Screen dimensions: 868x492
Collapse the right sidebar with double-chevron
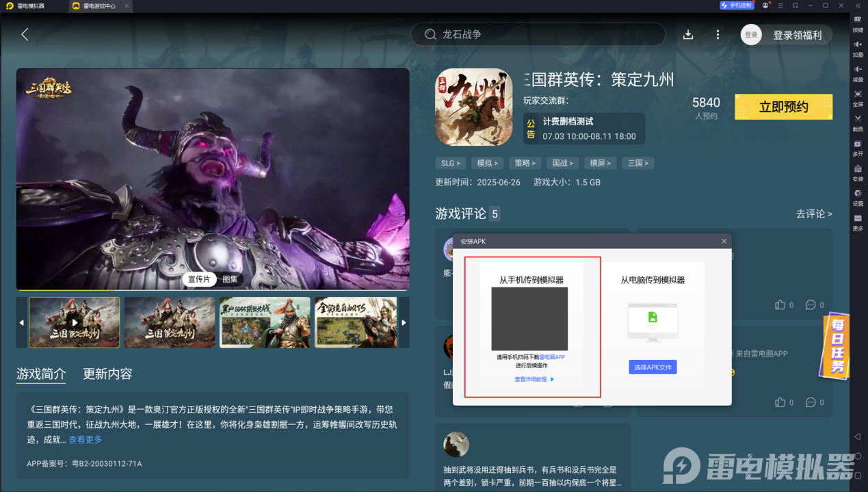click(x=858, y=5)
